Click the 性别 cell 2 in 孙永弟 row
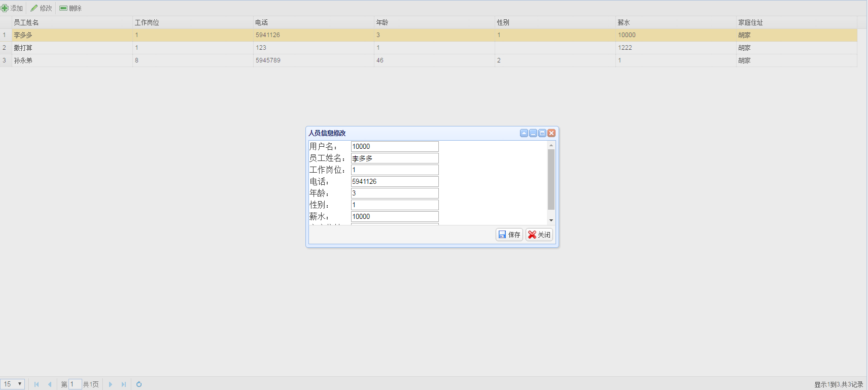Image resolution: width=868 pixels, height=390 pixels. click(555, 60)
